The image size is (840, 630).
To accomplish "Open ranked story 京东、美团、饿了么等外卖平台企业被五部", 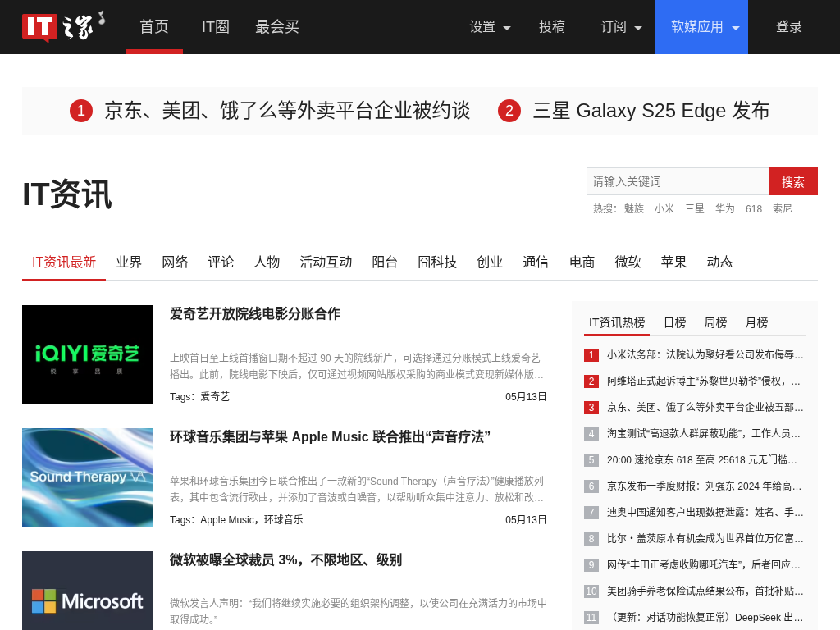I will (x=705, y=407).
